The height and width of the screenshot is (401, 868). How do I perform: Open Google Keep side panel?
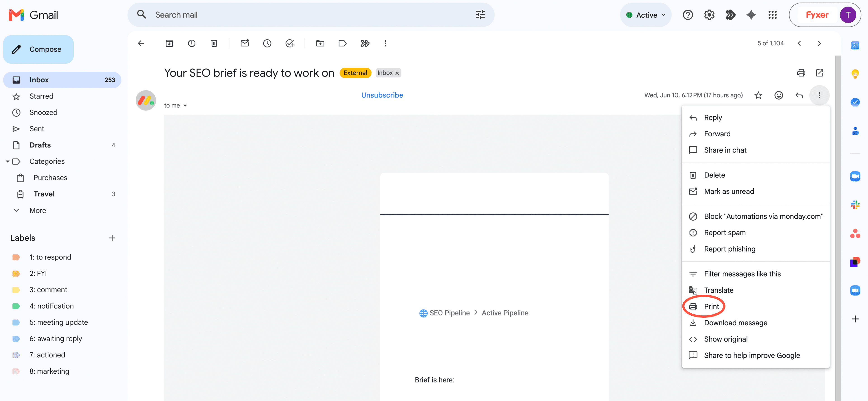coord(855,73)
